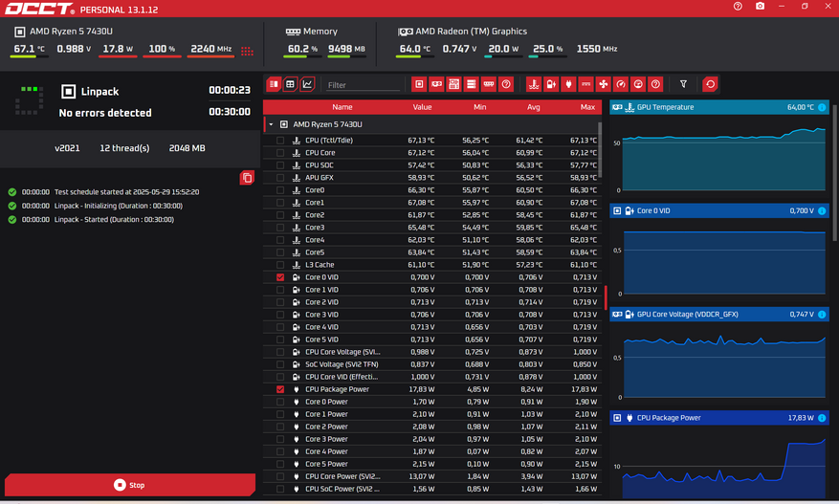
Task: Select the Core3 temperature row name
Action: [315, 228]
